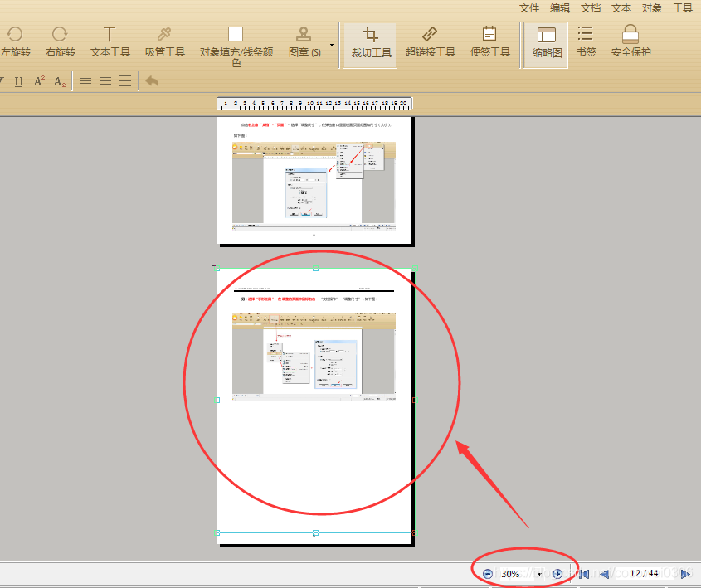The height and width of the screenshot is (588, 701).
Task: Click the 12 / 44 page number field
Action: [x=645, y=573]
